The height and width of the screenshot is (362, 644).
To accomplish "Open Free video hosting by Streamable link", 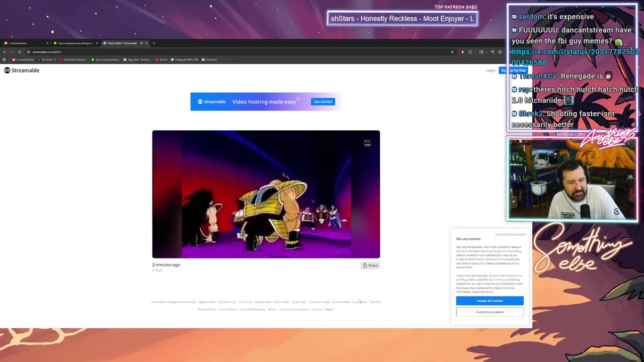I will click(x=174, y=302).
